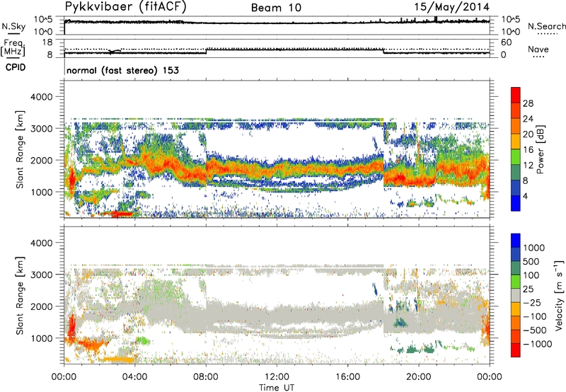This screenshot has height=392, width=566.
Task: Click the 'Freq. [MHz]' axis label
Action: click(13, 48)
